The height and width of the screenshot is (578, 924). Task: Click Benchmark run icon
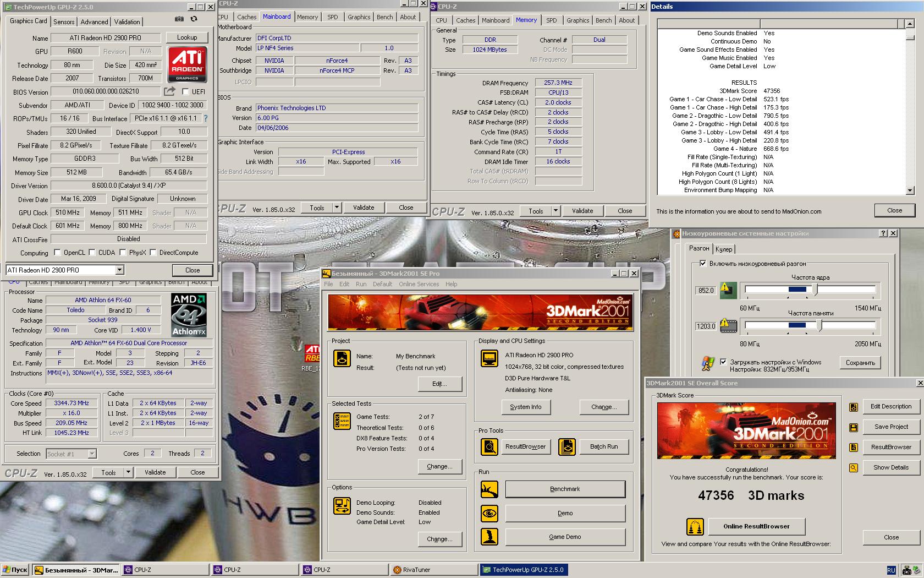point(489,489)
